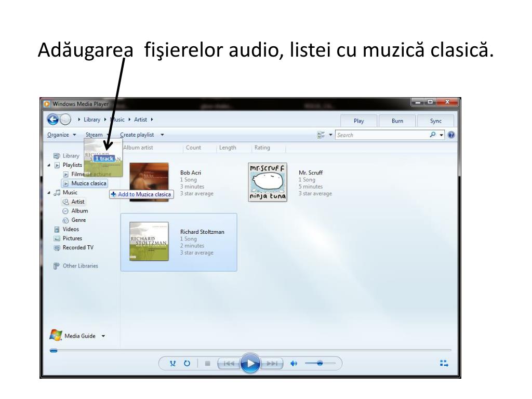Select Artist under Music
Image resolution: width=532 pixels, height=399 pixels.
pyautogui.click(x=78, y=202)
